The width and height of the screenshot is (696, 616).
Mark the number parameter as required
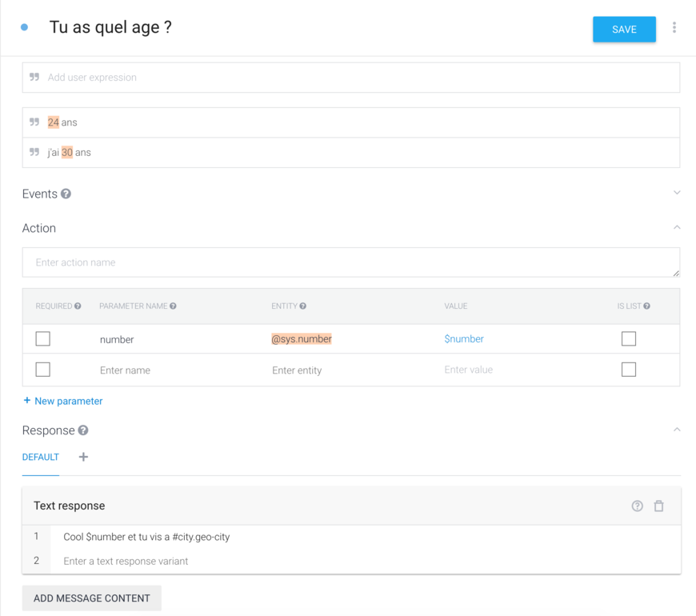click(x=43, y=339)
